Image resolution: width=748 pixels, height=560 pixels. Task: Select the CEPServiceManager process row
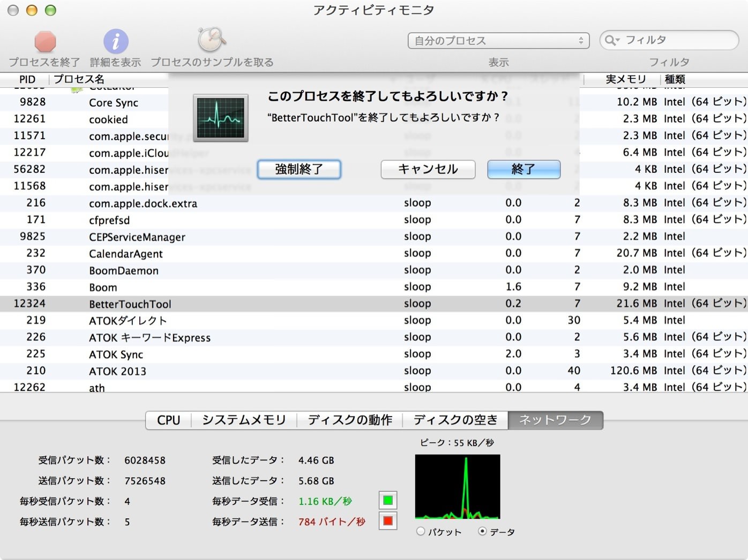(x=374, y=237)
